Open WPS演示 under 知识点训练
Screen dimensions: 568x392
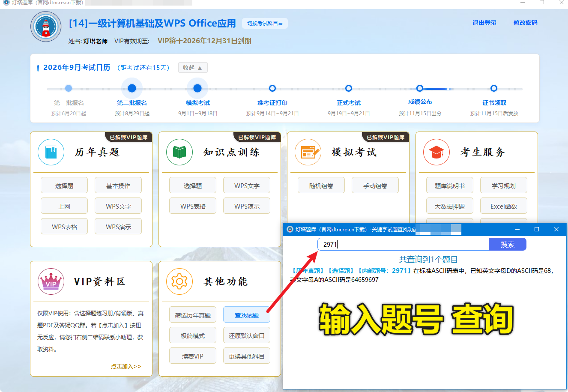tap(247, 206)
